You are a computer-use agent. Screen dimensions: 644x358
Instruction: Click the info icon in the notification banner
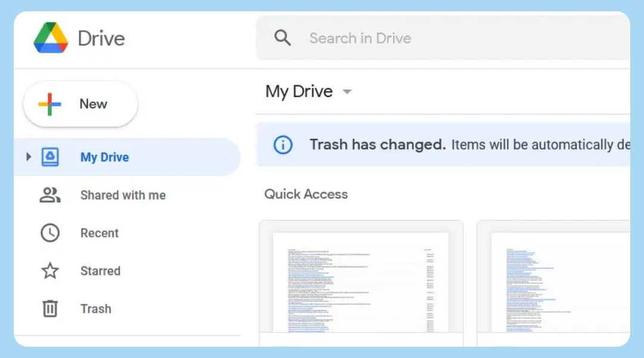pyautogui.click(x=282, y=144)
